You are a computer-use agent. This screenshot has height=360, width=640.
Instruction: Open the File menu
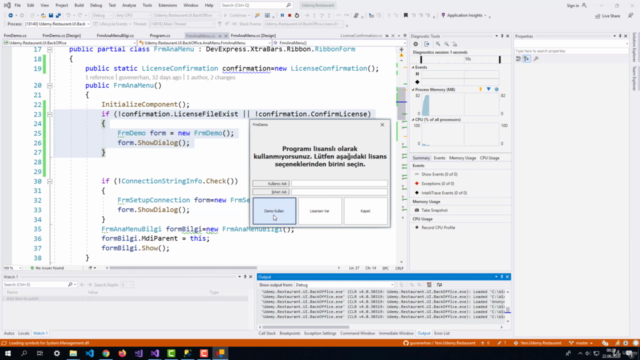coord(18,5)
